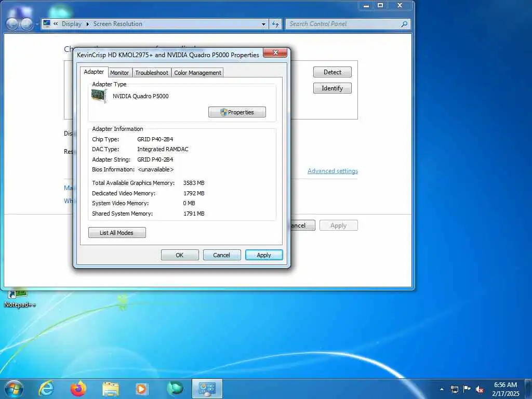
Task: Open the Advanced settings link
Action: pos(332,171)
